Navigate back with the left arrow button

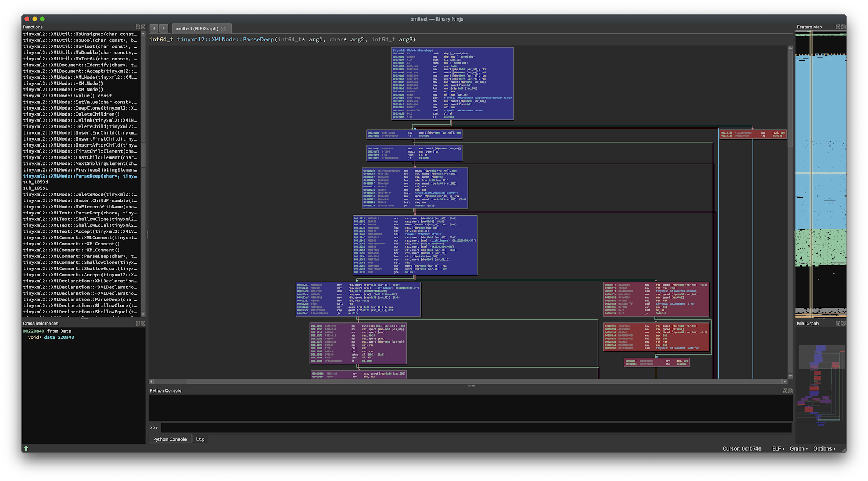[x=154, y=28]
